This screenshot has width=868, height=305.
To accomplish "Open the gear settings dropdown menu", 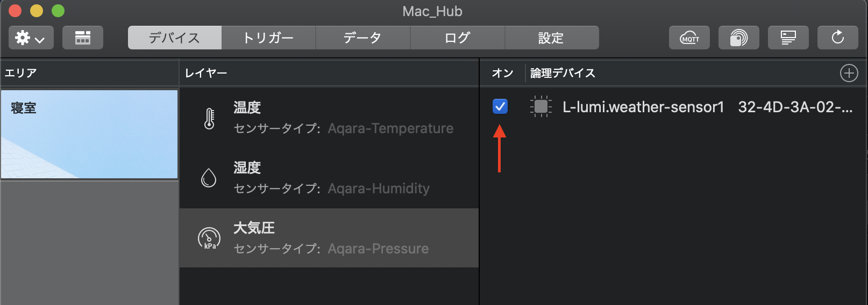I will click(31, 38).
